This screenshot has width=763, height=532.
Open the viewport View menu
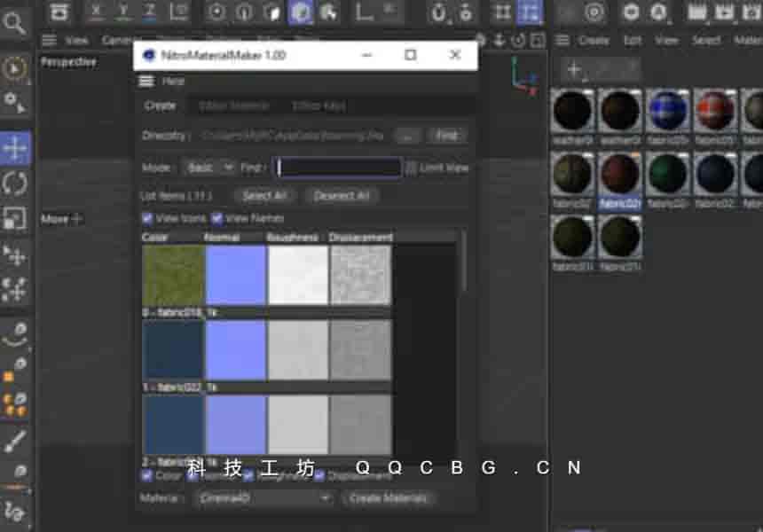click(77, 40)
